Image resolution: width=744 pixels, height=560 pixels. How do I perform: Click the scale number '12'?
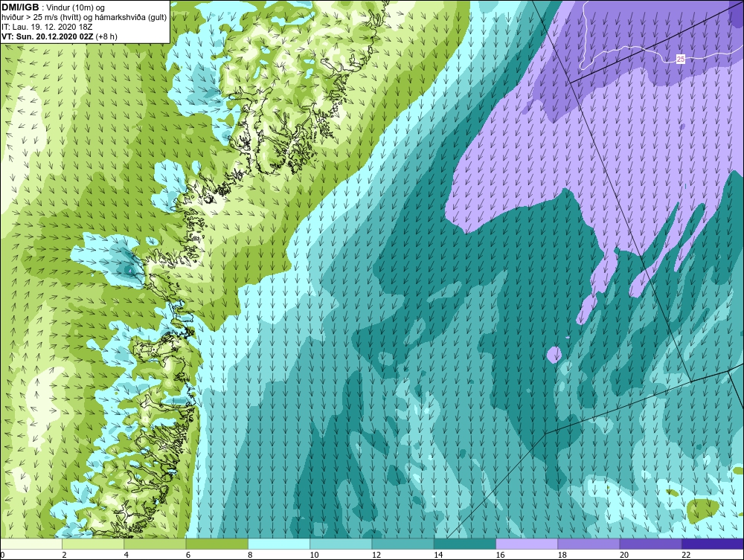pyautogui.click(x=376, y=555)
